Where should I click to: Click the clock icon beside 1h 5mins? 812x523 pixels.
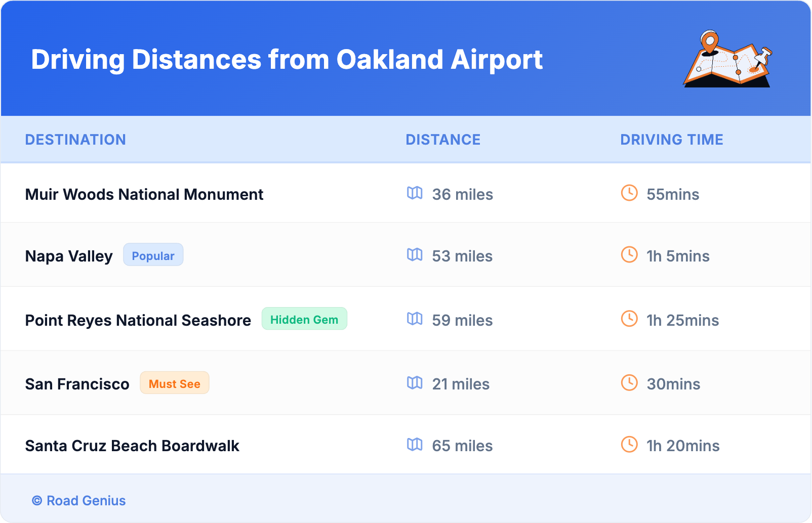click(629, 255)
